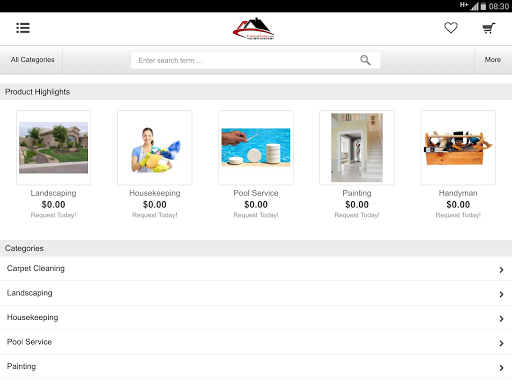Open the shopping cart icon

[489, 28]
